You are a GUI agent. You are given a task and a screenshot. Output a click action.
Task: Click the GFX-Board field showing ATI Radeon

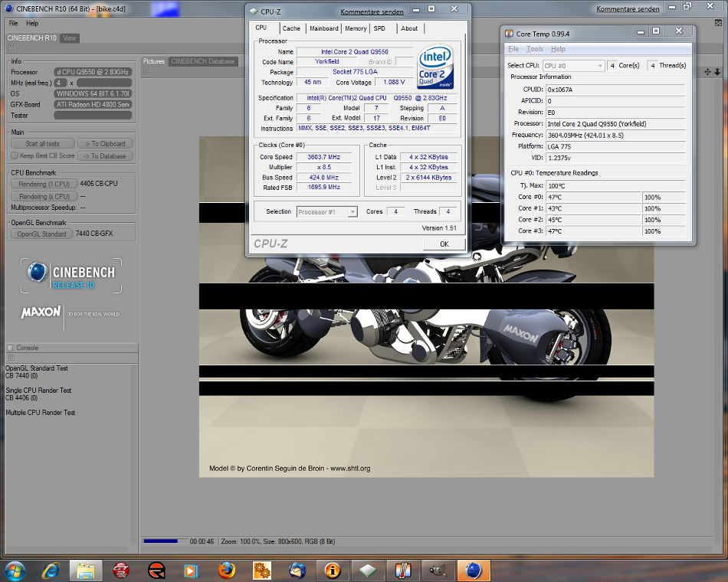[93, 104]
